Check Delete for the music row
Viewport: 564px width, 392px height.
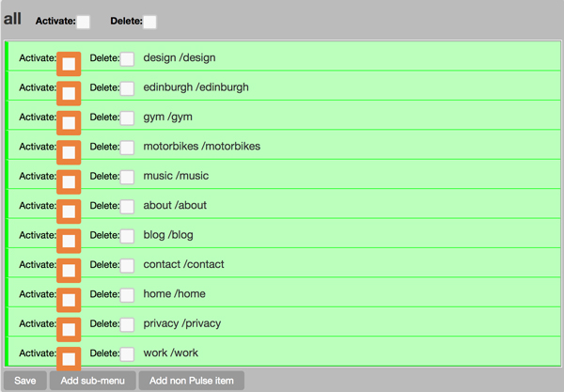(127, 177)
